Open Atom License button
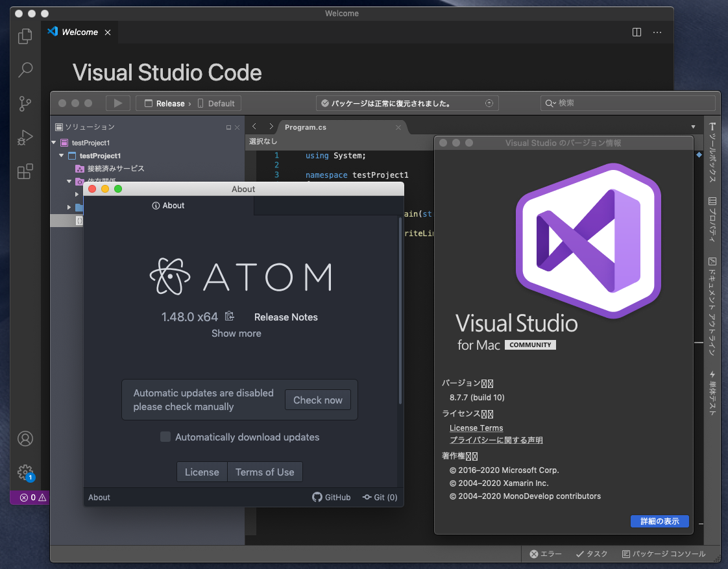 pyautogui.click(x=202, y=472)
